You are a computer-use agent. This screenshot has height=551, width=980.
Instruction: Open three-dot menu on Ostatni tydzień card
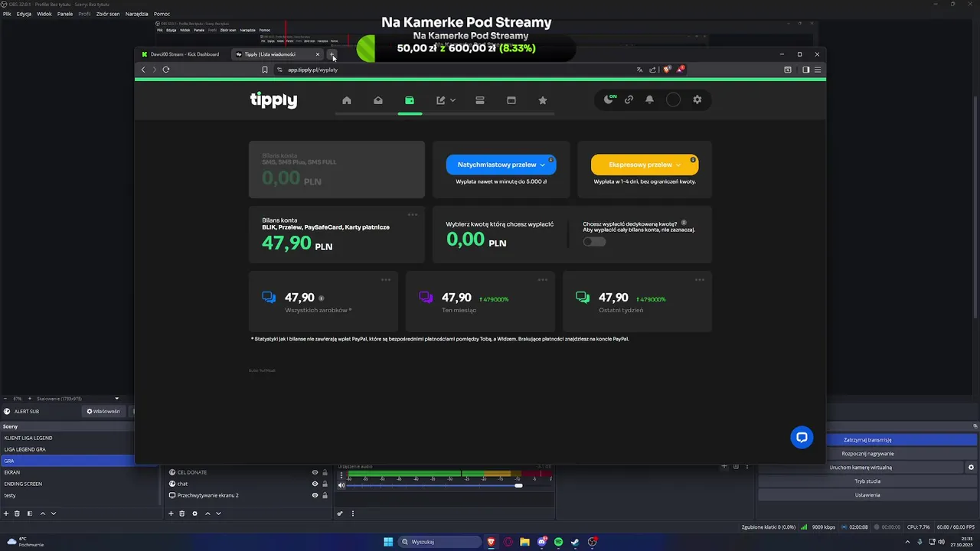[700, 280]
